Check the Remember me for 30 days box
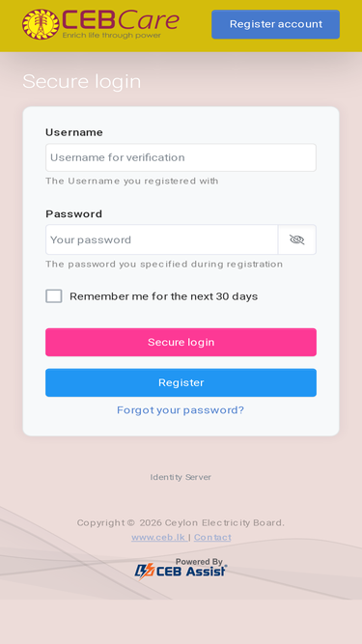 click(54, 296)
